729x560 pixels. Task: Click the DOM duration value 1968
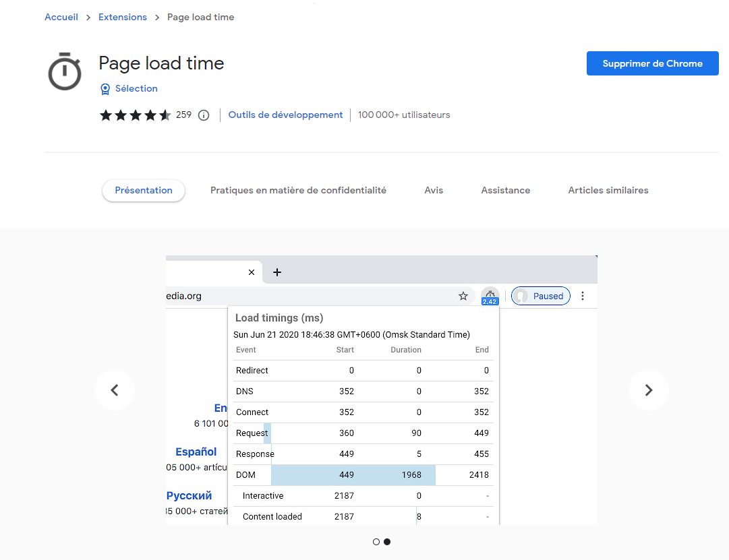click(x=411, y=475)
